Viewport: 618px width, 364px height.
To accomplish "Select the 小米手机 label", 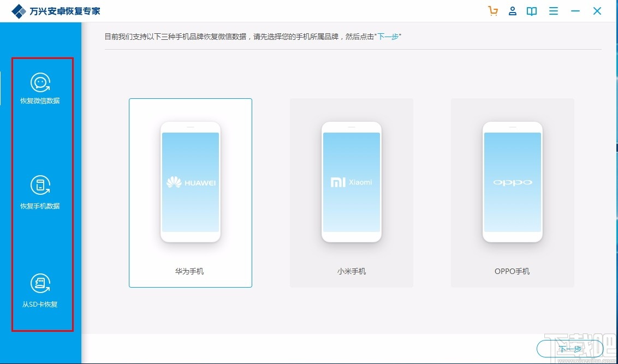I will (352, 271).
